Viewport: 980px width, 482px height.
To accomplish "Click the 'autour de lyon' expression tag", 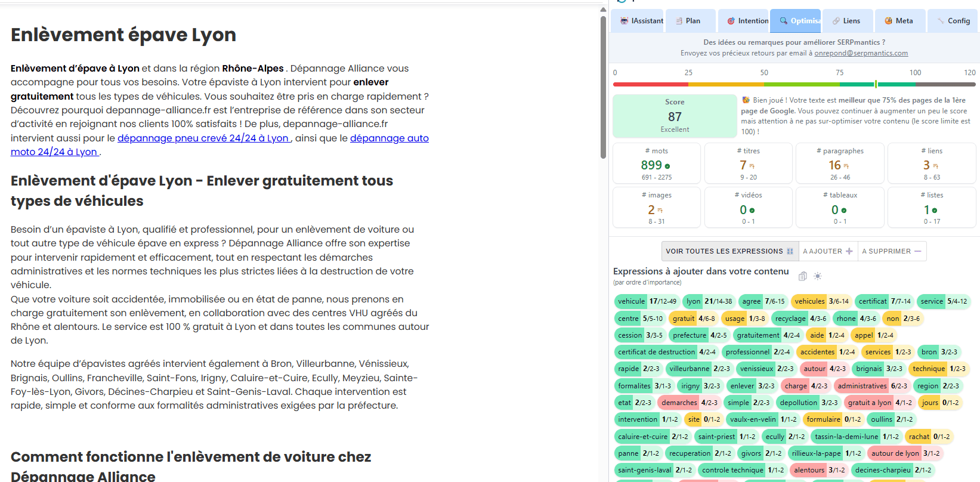I will (x=905, y=453).
